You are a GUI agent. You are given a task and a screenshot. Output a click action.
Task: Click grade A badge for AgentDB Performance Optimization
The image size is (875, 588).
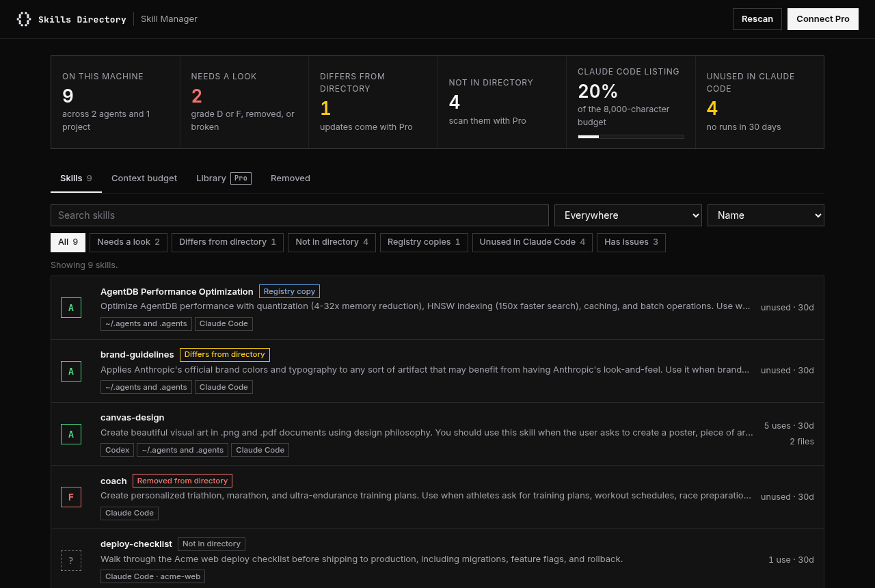click(x=71, y=308)
